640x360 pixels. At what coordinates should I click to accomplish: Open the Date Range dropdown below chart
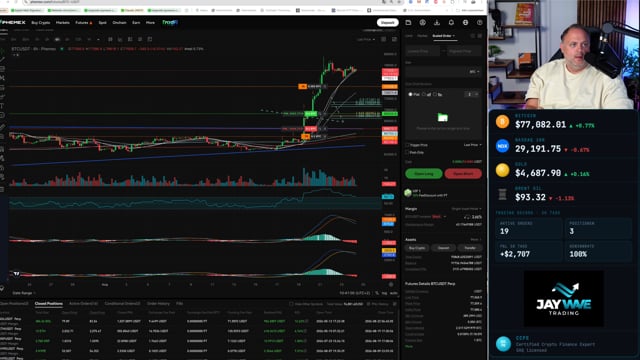pyautogui.click(x=23, y=293)
